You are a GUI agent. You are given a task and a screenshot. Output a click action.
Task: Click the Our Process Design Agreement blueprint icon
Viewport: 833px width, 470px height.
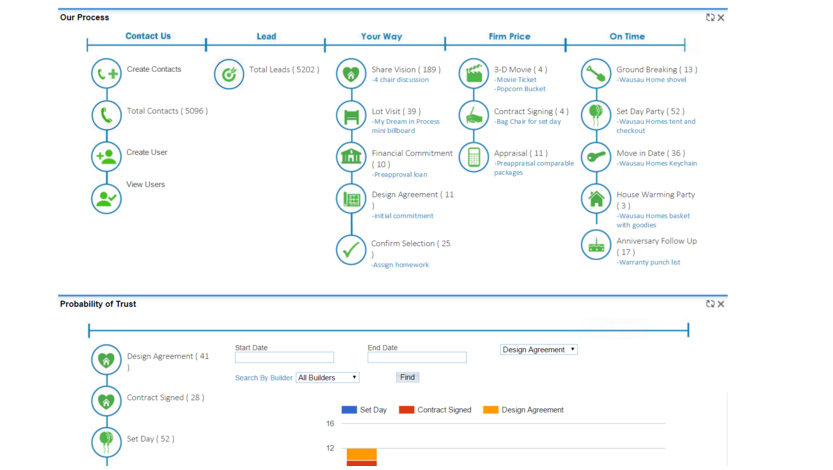point(351,199)
